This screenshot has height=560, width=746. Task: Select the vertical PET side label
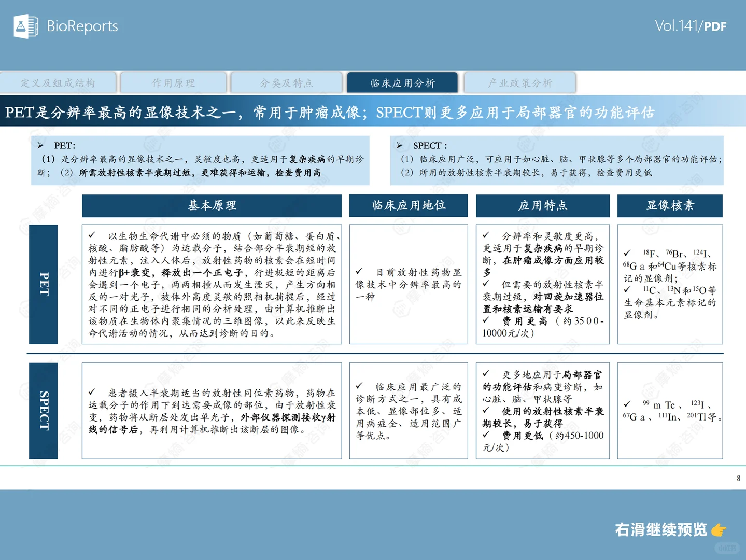point(44,284)
